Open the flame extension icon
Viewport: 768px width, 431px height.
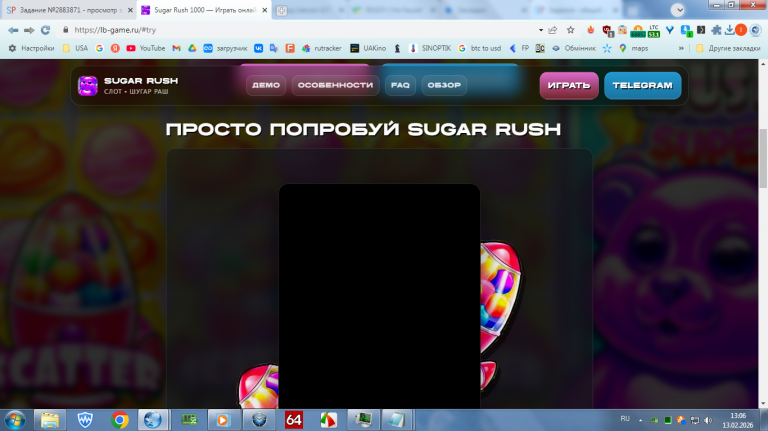tap(591, 30)
